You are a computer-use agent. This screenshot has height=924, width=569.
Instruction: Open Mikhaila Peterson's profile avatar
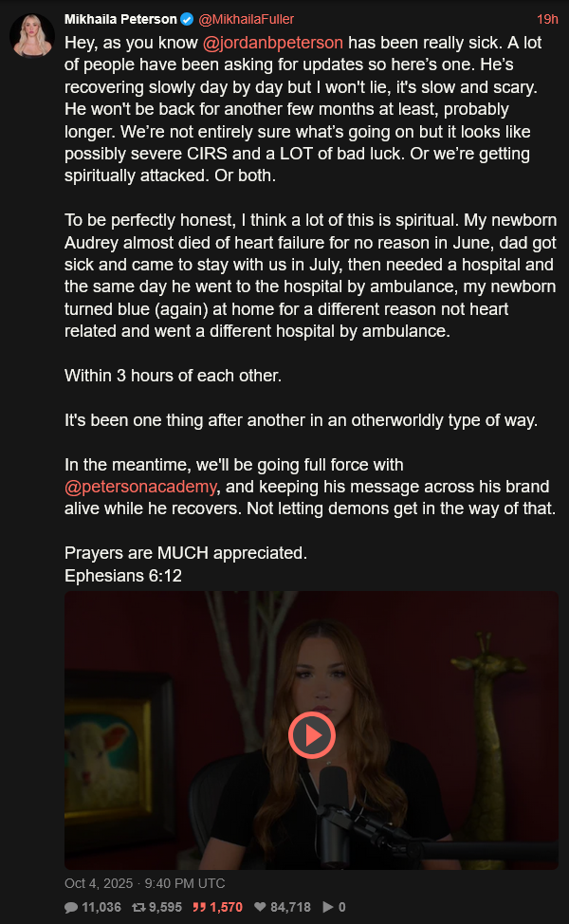(32, 35)
